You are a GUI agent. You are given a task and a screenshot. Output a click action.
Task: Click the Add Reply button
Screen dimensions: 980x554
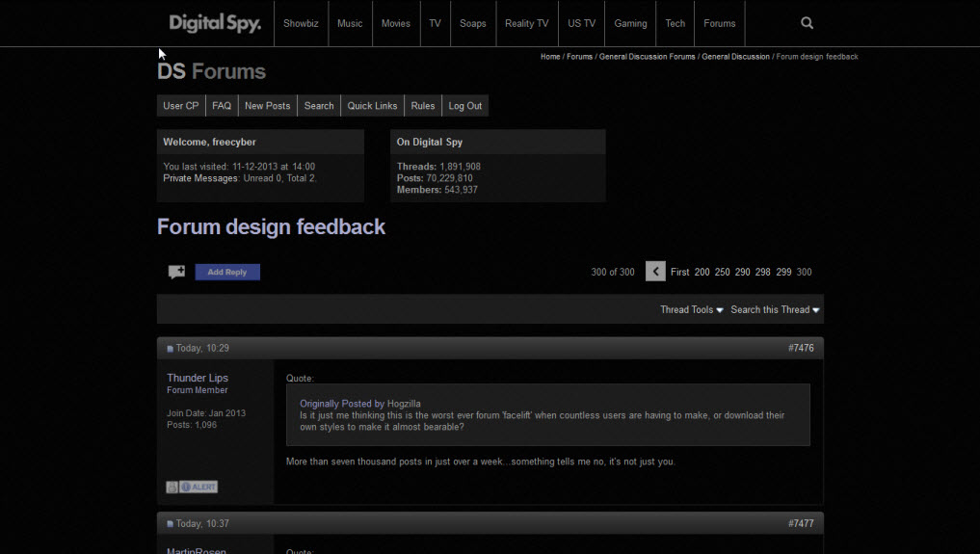227,272
